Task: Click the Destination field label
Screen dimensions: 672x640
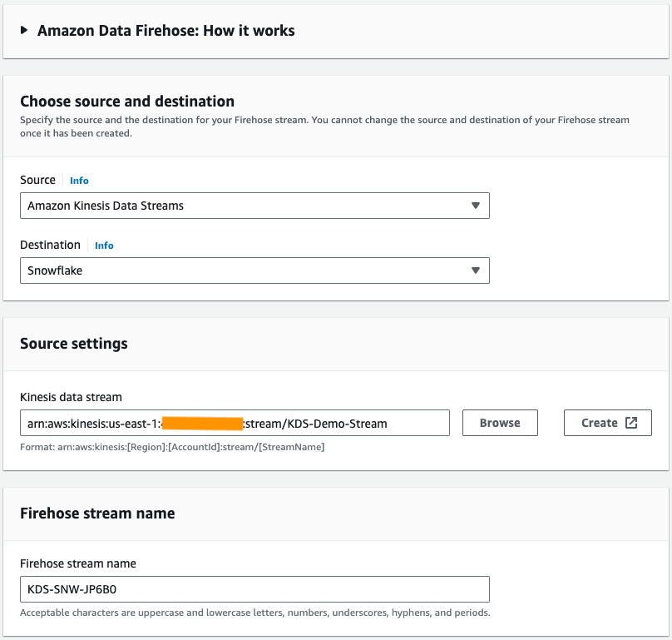Action: [50, 245]
